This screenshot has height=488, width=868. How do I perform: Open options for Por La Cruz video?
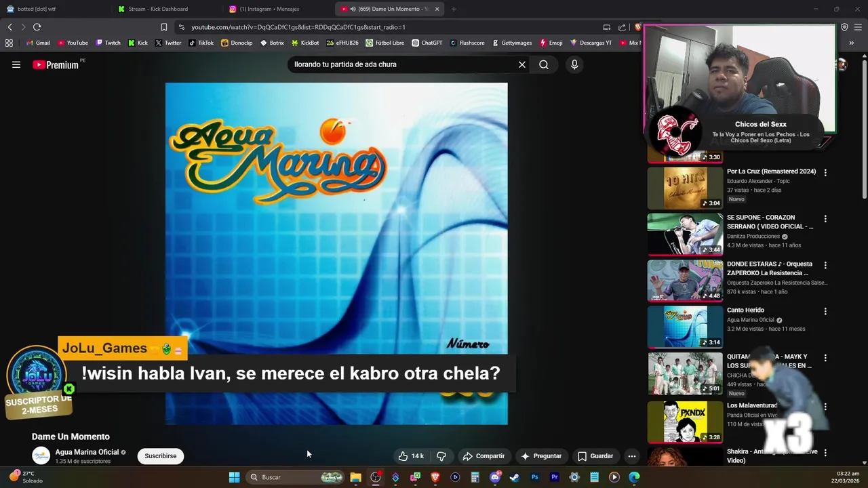pos(825,173)
